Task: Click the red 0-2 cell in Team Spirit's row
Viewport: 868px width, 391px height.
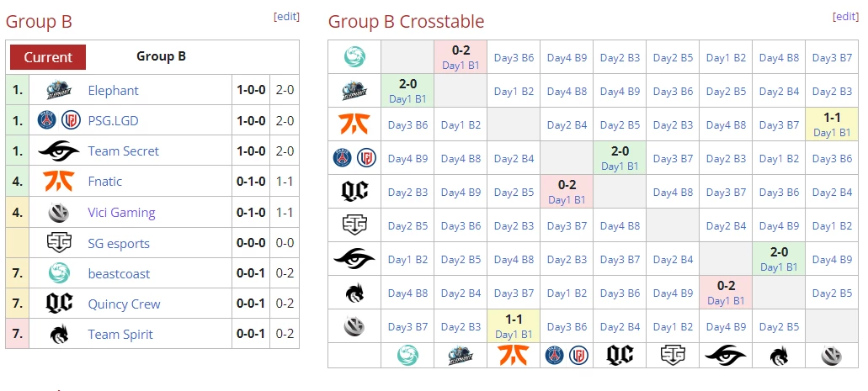Action: [725, 292]
